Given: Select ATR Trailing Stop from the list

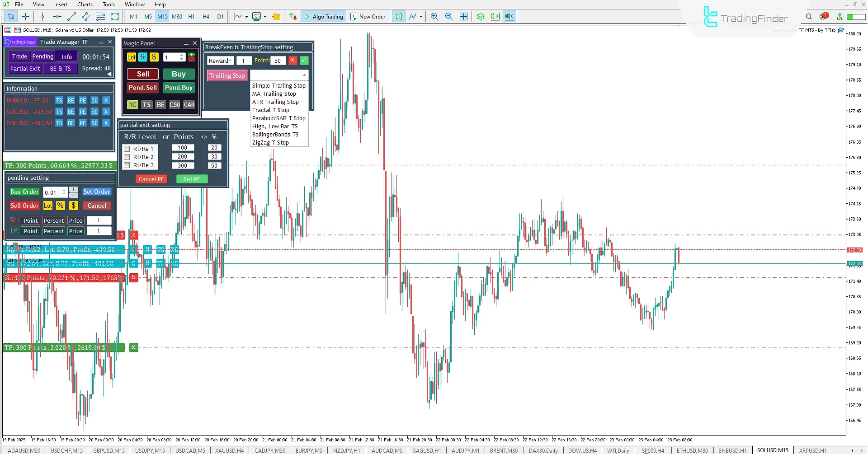Looking at the screenshot, I should (x=276, y=102).
